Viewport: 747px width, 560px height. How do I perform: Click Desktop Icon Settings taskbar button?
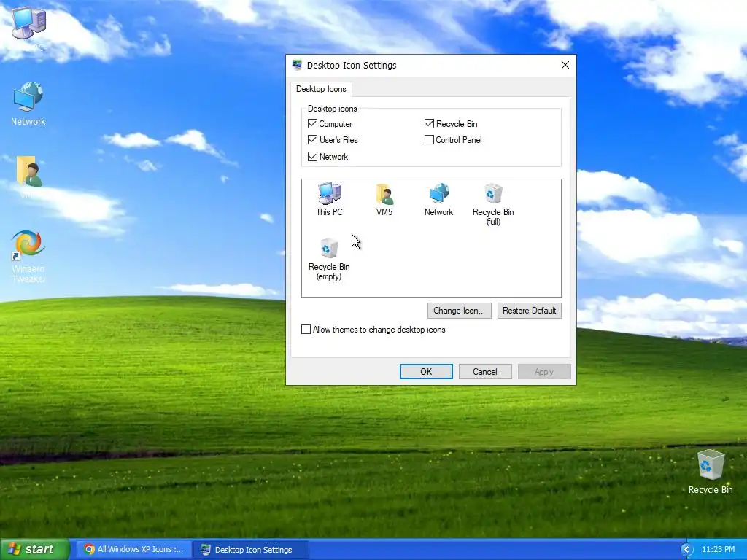251,550
